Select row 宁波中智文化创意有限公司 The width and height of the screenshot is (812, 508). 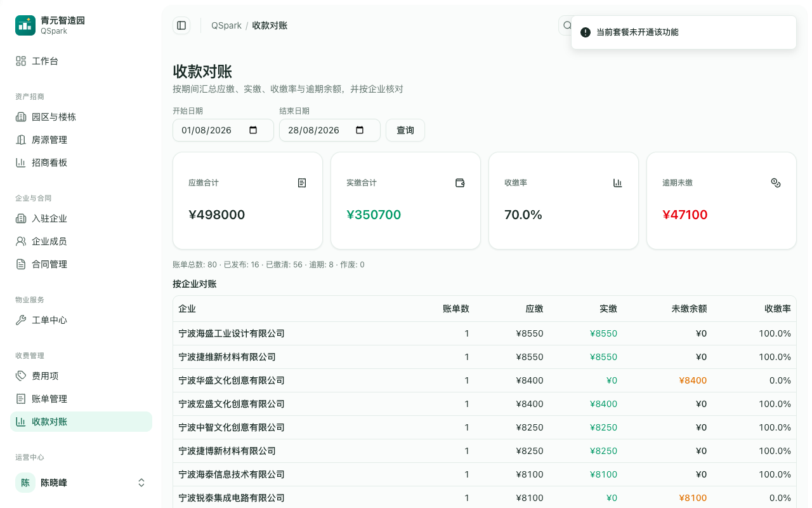pyautogui.click(x=485, y=427)
